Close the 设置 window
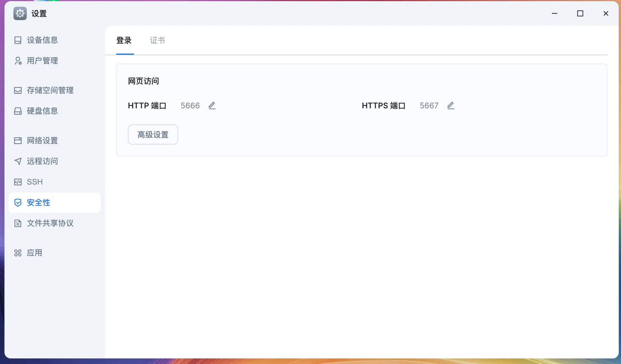 tap(606, 13)
